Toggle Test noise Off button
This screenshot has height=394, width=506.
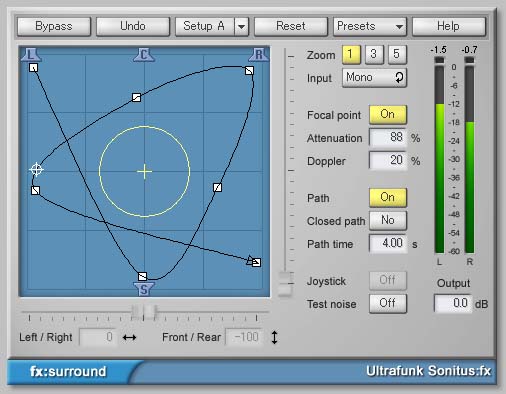[x=388, y=303]
